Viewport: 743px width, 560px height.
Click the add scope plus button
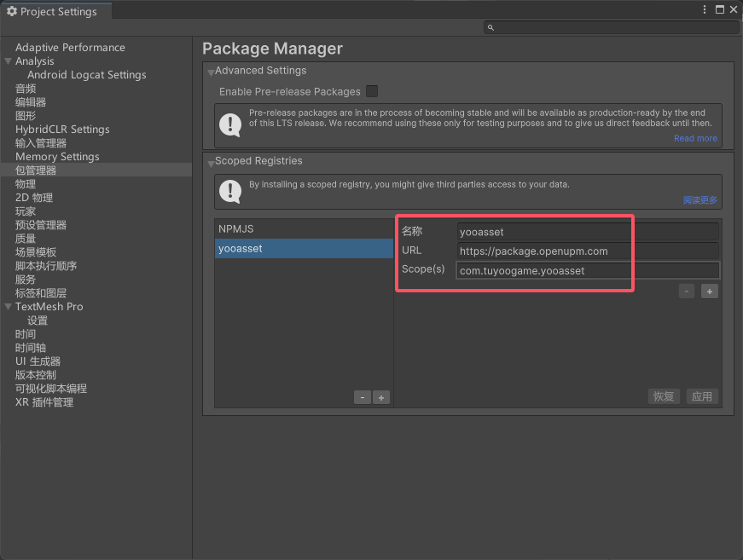point(709,292)
